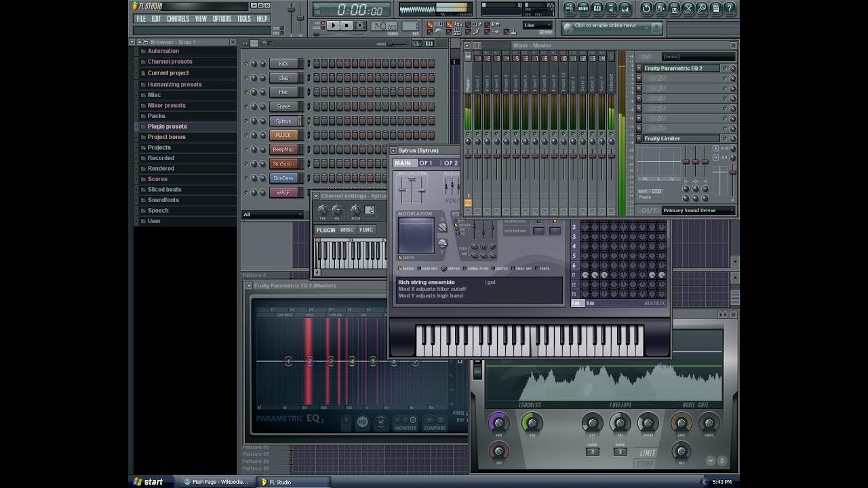This screenshot has height=488, width=868.
Task: Toggle the Hat channel mute LED
Action: pos(246,92)
